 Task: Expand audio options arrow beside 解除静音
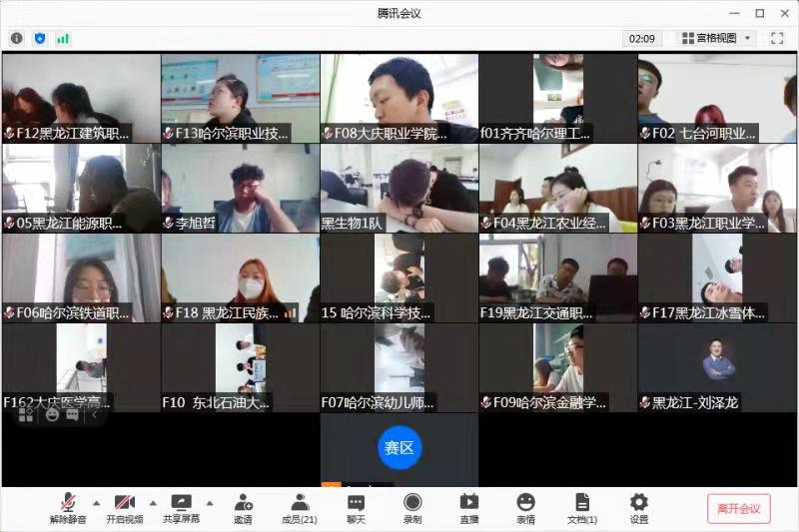coord(97,502)
